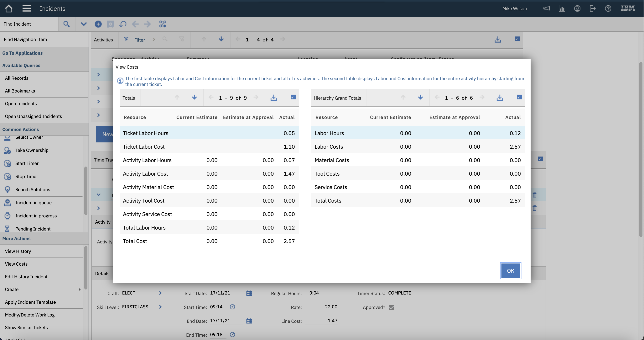Toggle the clear filter icon above Activities
Image resolution: width=644 pixels, height=340 pixels.
[182, 40]
